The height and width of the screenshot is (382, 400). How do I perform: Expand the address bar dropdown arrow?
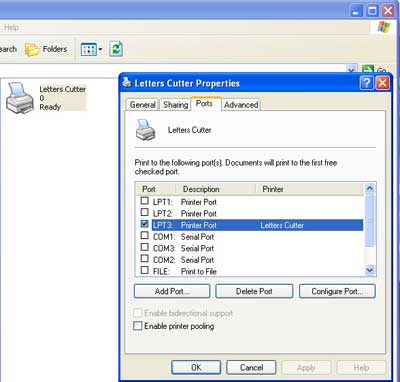tap(351, 70)
